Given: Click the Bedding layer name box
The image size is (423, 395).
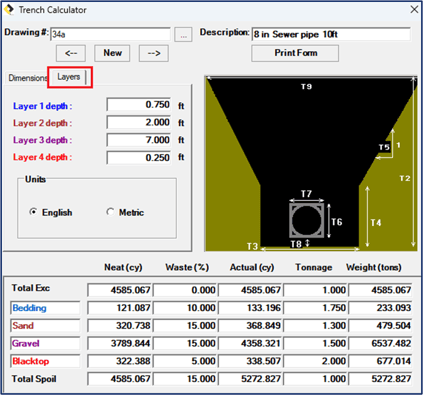Looking at the screenshot, I should 45,308.
